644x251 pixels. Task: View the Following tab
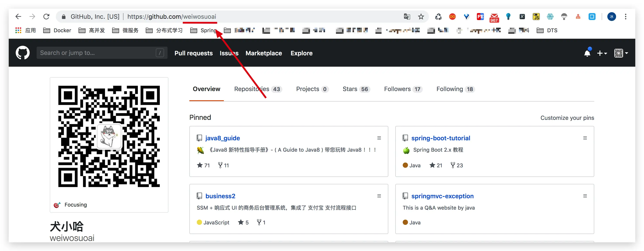[456, 89]
